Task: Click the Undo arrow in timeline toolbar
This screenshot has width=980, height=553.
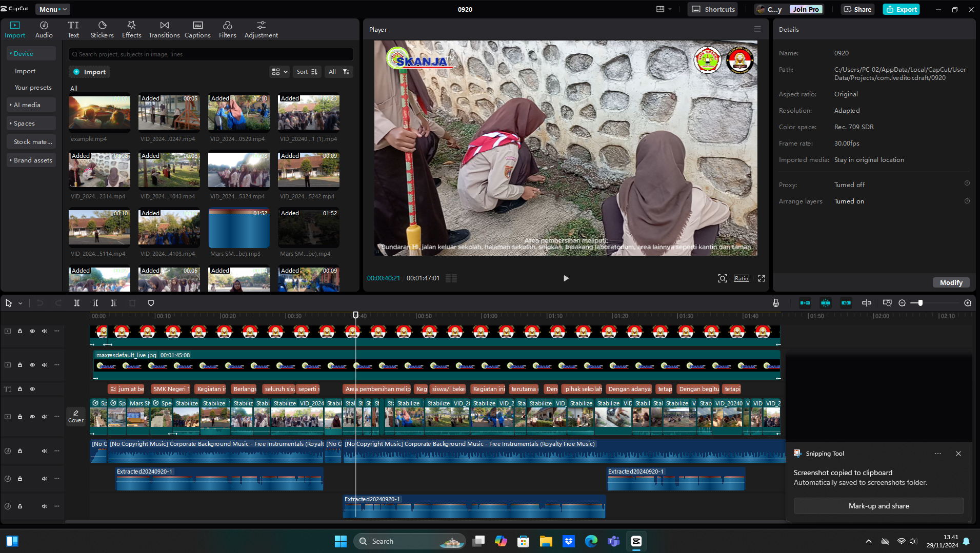Action: click(x=40, y=303)
